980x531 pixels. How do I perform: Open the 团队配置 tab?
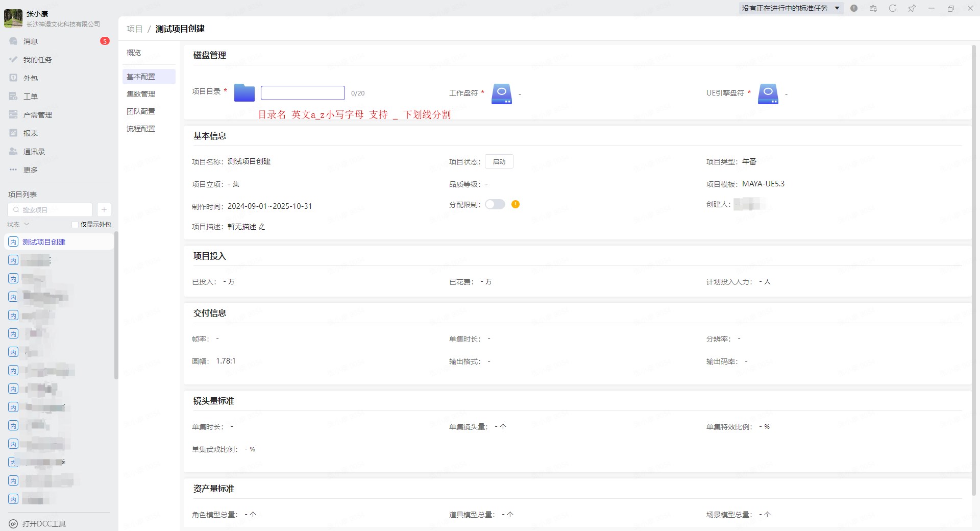141,111
